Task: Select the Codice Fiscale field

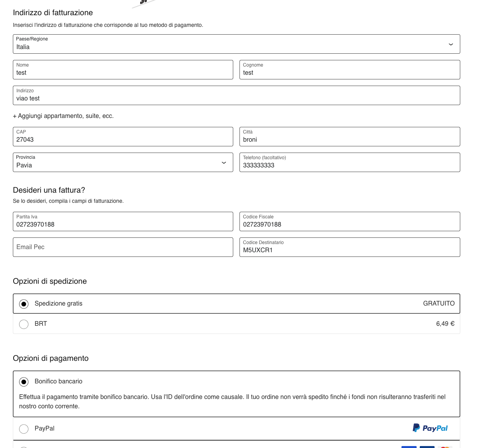Action: [350, 222]
